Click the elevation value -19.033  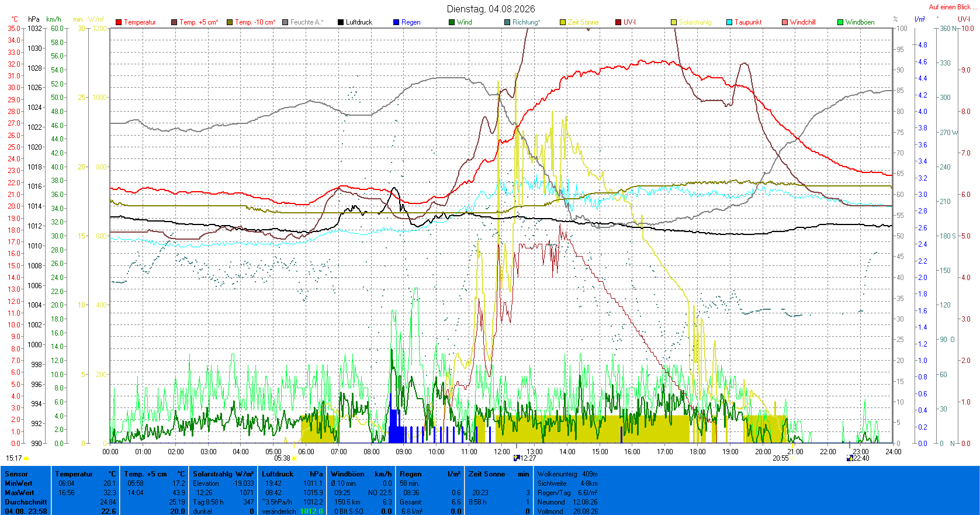pos(244,483)
